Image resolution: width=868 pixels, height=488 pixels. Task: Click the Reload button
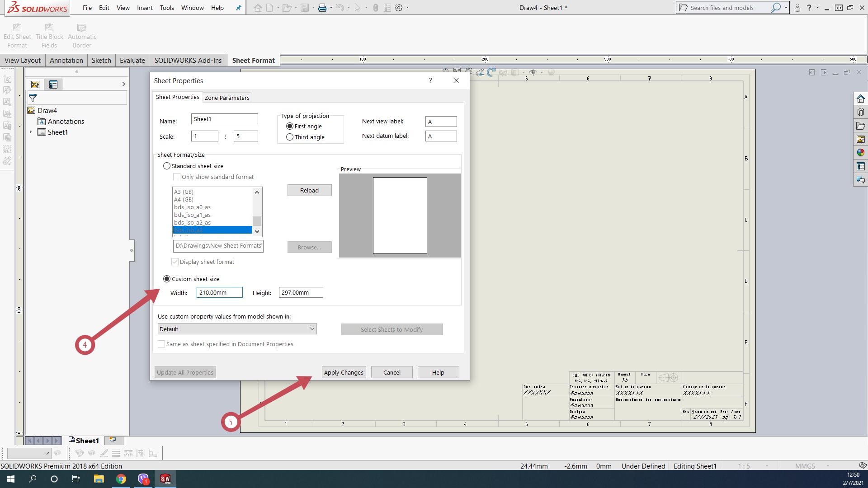309,190
